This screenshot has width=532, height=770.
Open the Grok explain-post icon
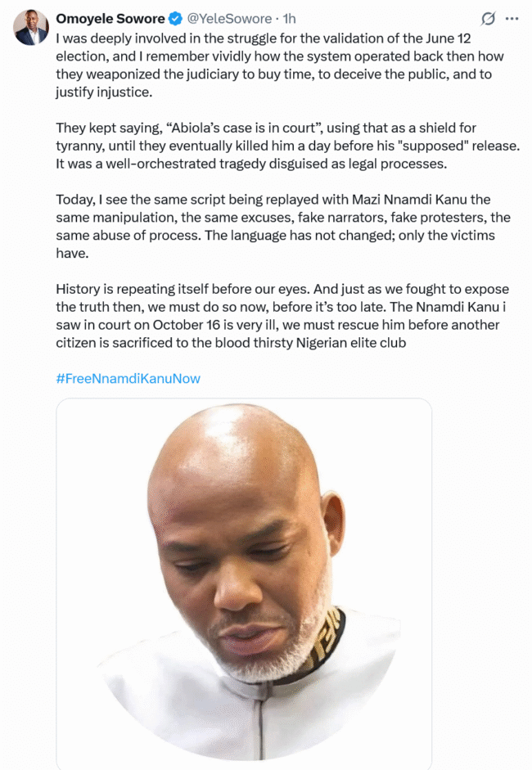pos(488,19)
